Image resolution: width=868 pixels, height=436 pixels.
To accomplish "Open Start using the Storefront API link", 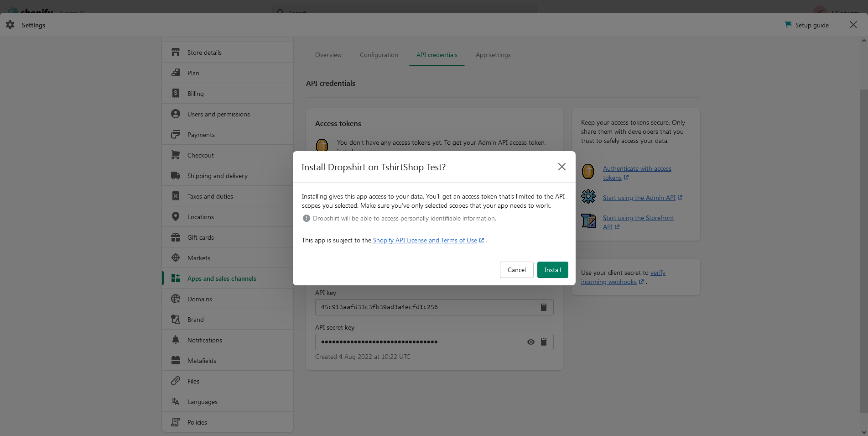I will click(639, 222).
